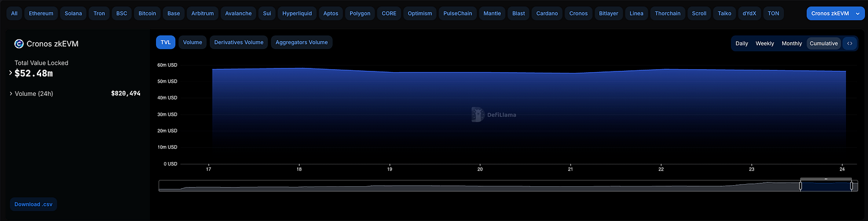The width and height of the screenshot is (868, 221).
Task: Click the right range slider handle
Action: [x=851, y=186]
